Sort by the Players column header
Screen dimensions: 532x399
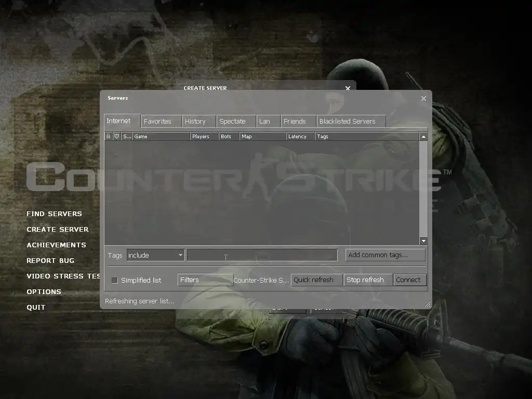204,137
